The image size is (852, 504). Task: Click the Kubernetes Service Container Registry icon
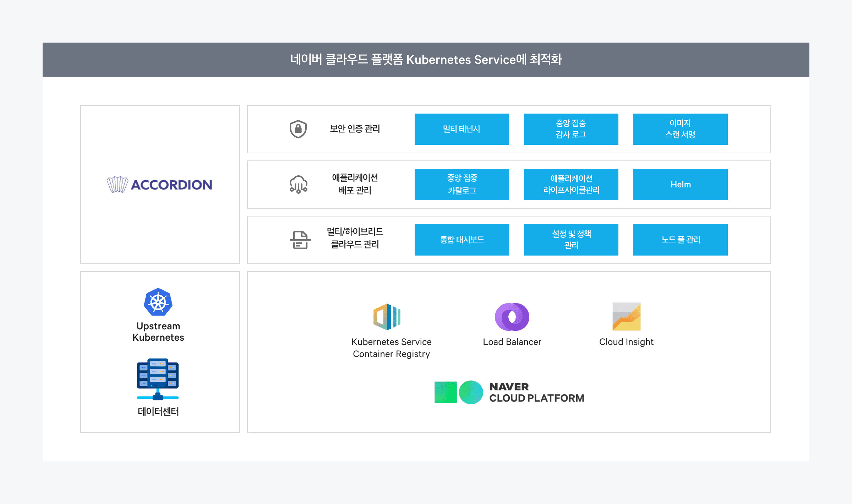point(387,317)
